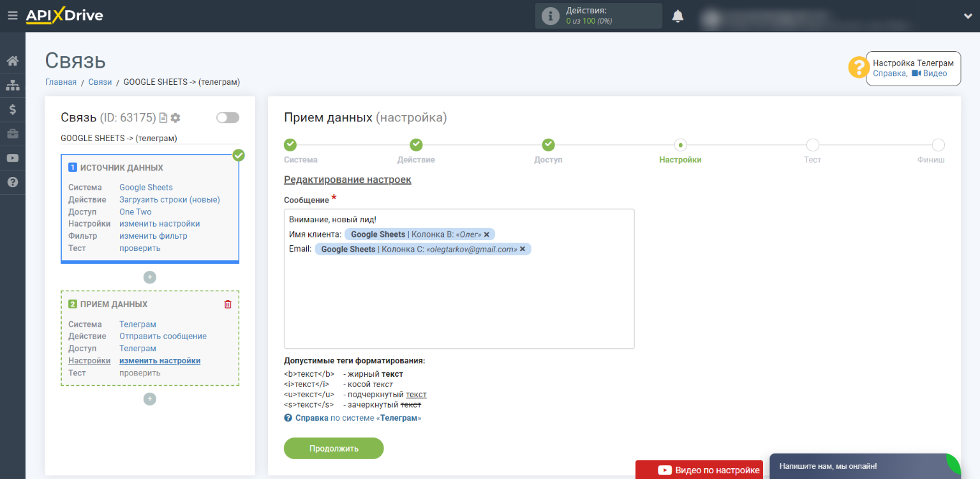This screenshot has height=479, width=980.
Task: Open briefcase icon in sidebar
Action: coord(12,134)
